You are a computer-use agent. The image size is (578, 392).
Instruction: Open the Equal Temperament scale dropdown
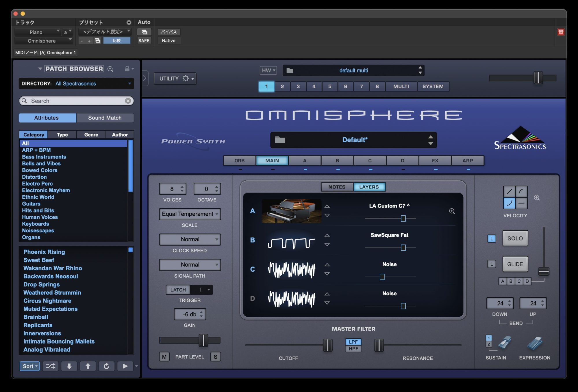190,214
